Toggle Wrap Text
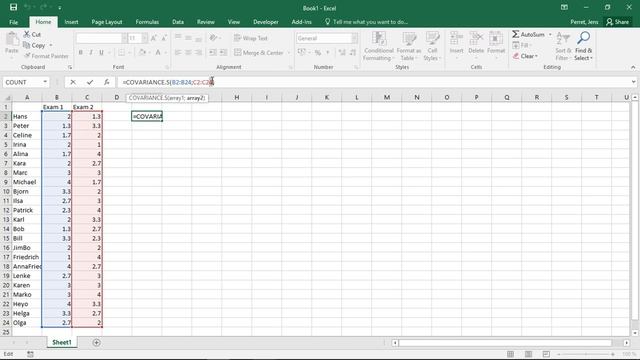This screenshot has height=360, width=640. 251,38
